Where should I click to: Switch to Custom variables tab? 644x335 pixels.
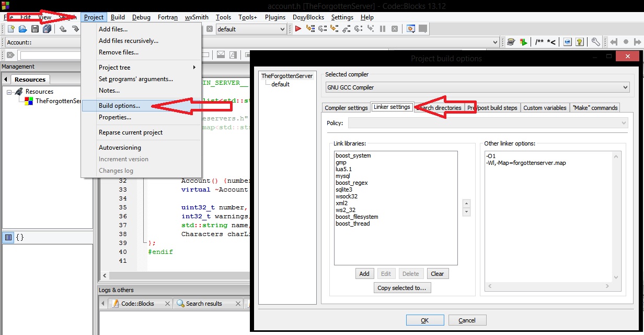click(x=545, y=108)
